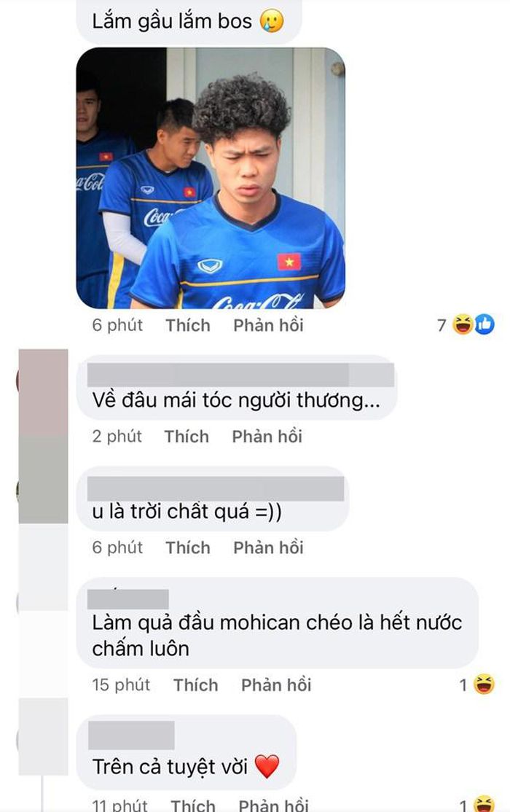Like the 'u là trời chất quá' comment
This screenshot has width=510, height=812.
(x=188, y=548)
